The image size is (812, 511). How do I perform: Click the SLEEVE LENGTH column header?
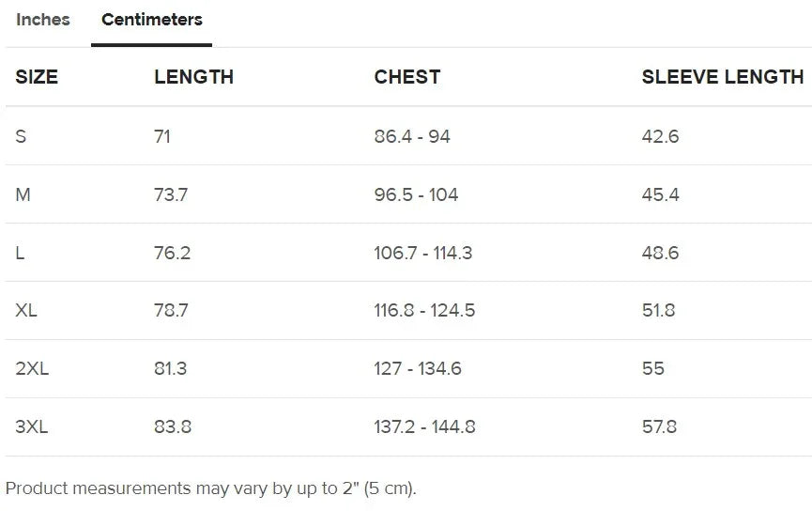point(722,77)
